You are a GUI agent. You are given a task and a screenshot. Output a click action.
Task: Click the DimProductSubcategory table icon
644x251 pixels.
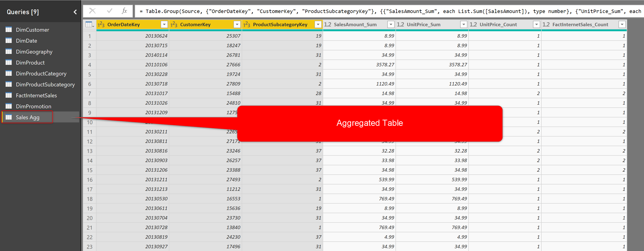click(9, 84)
